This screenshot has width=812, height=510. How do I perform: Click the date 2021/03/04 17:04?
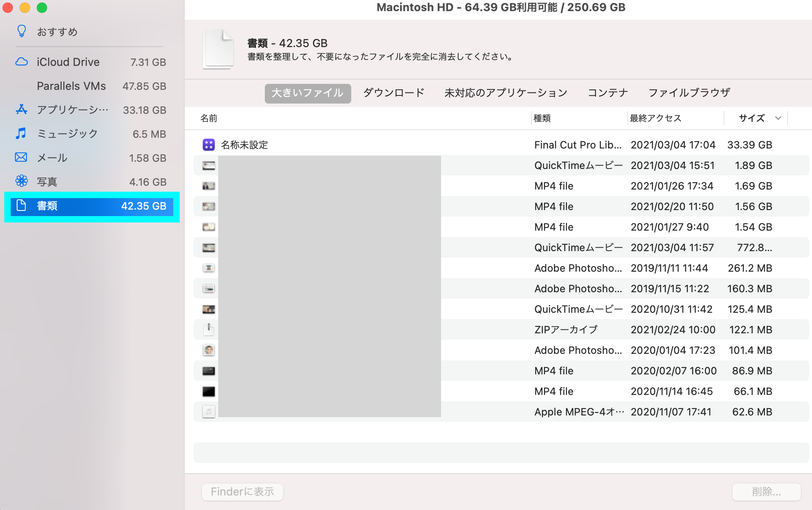click(x=673, y=145)
